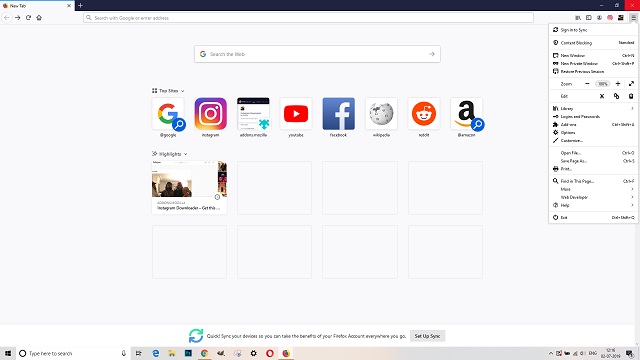Click the Cut icon in Edit row
Viewport: 640px width, 360px height.
point(602,96)
